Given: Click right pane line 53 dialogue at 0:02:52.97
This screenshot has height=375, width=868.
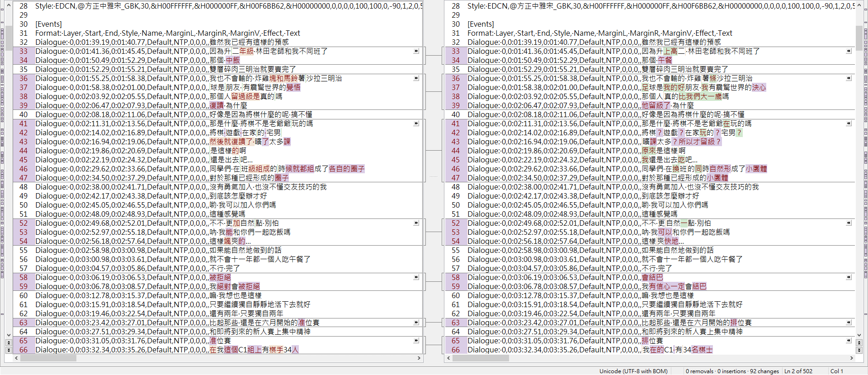Looking at the screenshot, I should (x=599, y=232).
